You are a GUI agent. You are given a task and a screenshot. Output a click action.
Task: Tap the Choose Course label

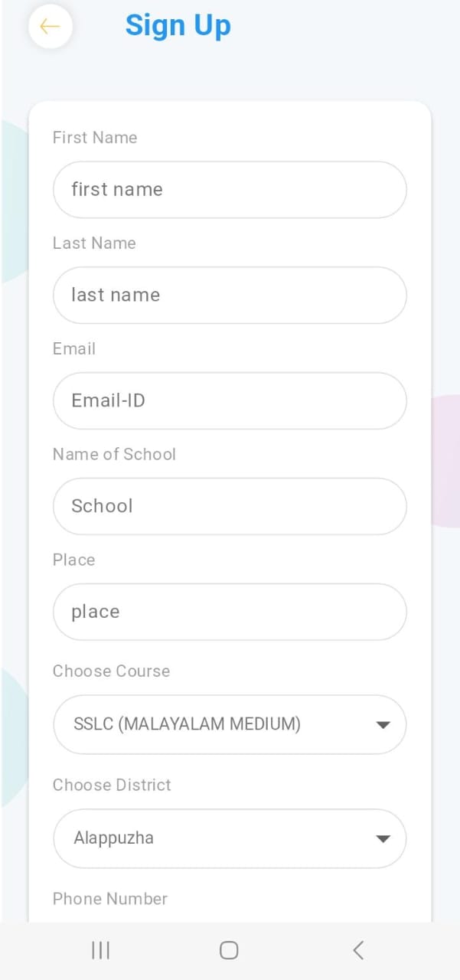click(x=111, y=671)
